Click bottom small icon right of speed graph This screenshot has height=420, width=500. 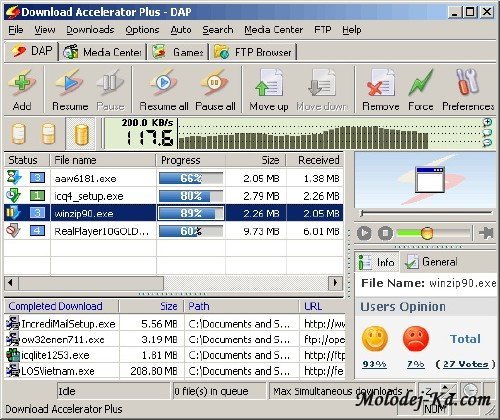[487, 143]
